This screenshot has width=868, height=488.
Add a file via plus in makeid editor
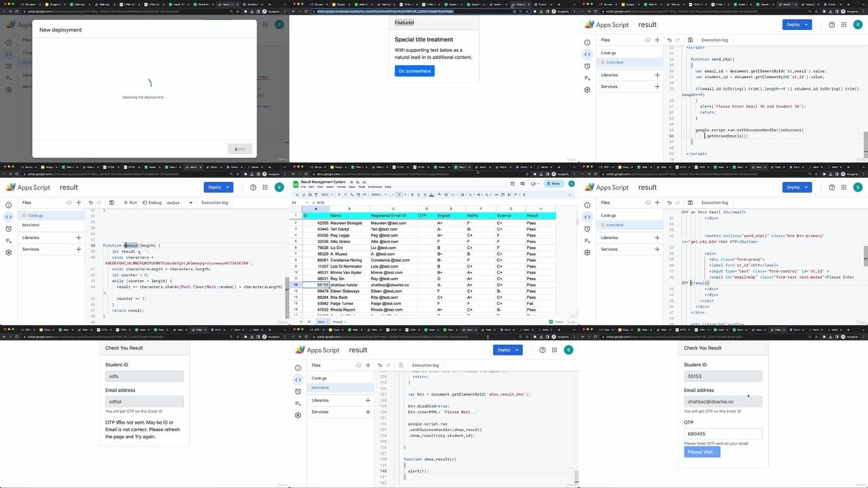[79, 202]
